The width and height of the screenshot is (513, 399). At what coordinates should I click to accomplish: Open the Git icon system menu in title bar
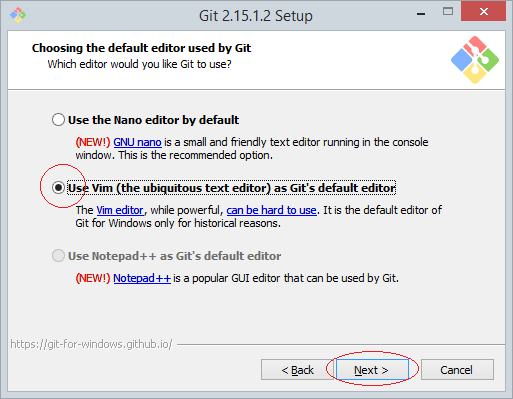[18, 15]
